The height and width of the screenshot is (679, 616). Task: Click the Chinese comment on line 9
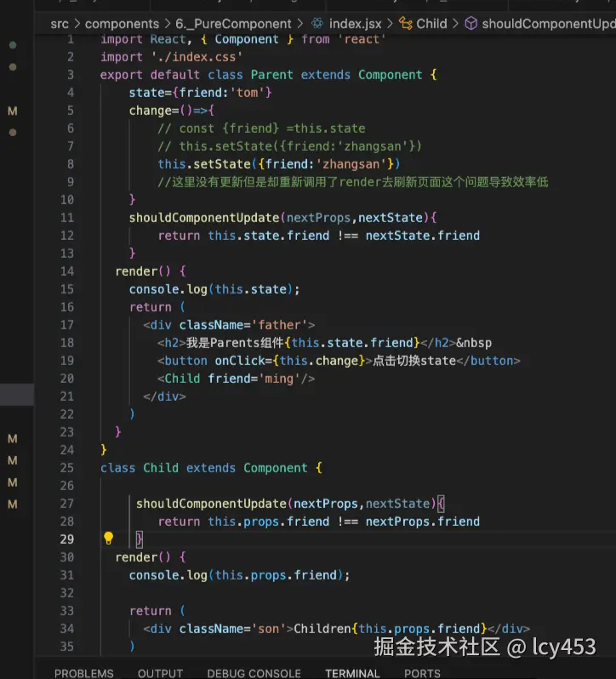[353, 182]
